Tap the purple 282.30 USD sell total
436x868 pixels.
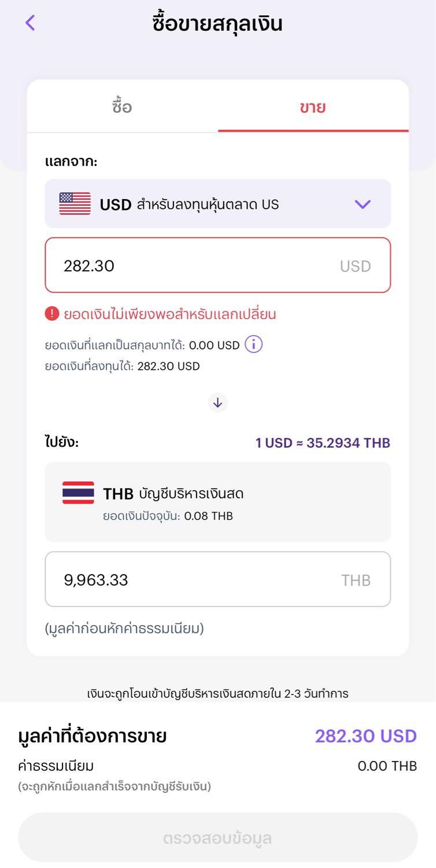coord(365,736)
